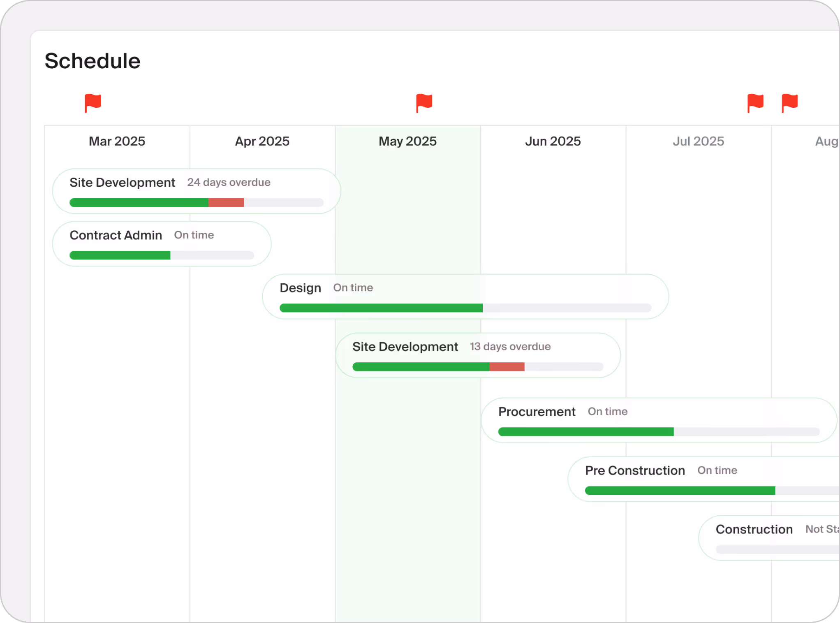This screenshot has width=840, height=623.
Task: Open the Pre Construction task card
Action: point(704,479)
